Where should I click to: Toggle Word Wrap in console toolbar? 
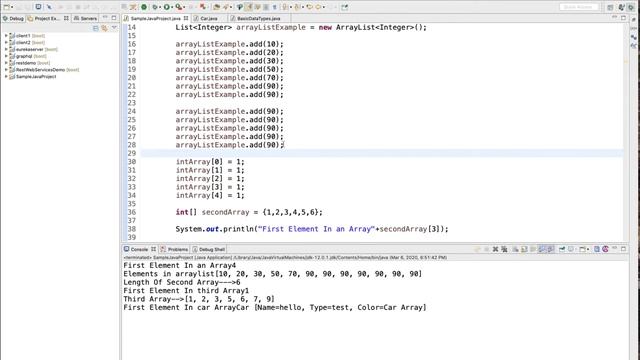533,249
